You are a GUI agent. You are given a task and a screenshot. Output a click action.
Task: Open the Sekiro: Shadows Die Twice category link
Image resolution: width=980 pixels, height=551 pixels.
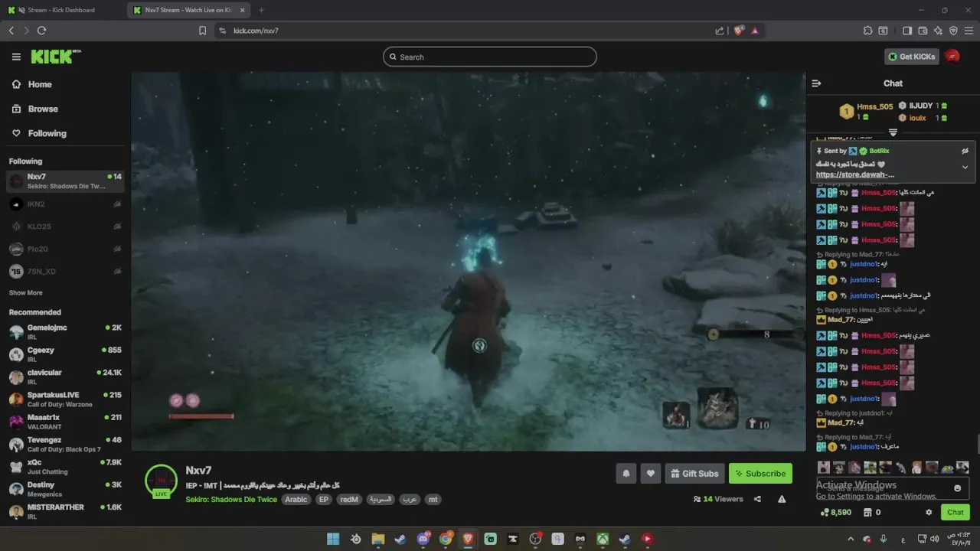[231, 500]
